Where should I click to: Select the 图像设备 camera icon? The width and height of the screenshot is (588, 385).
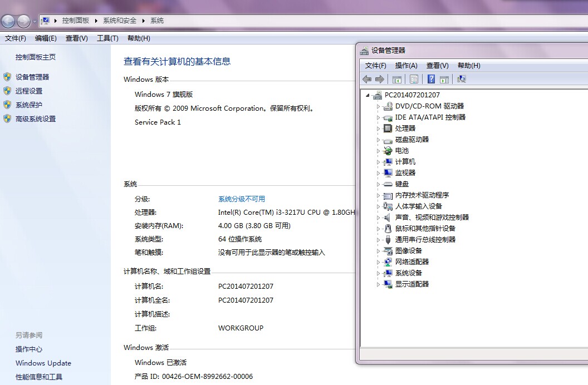(x=388, y=251)
